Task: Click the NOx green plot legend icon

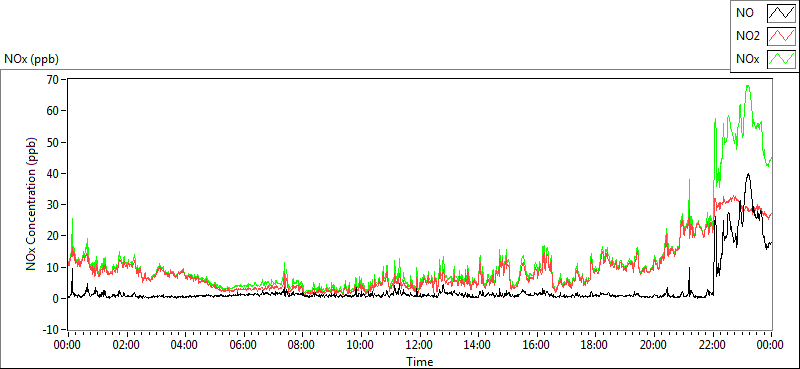Action: [x=781, y=59]
